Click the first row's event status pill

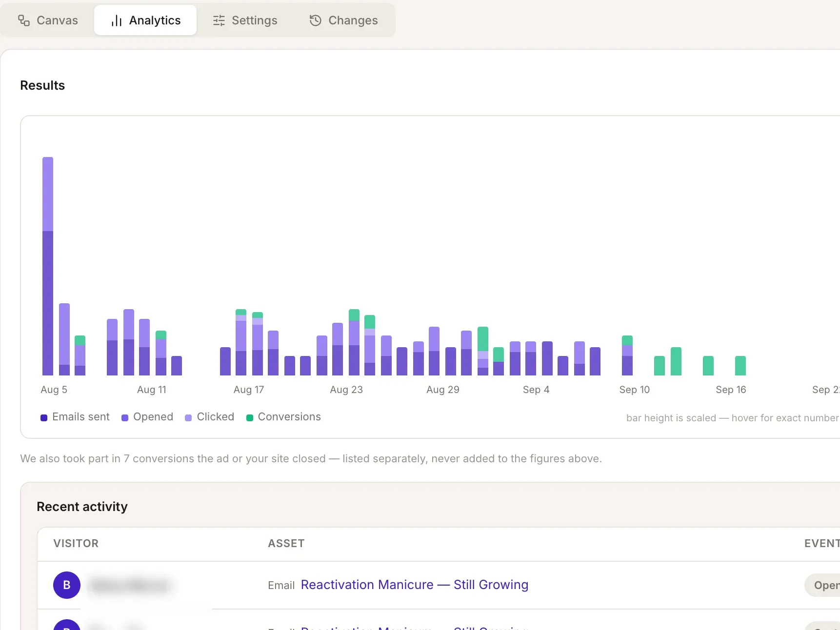coord(822,585)
